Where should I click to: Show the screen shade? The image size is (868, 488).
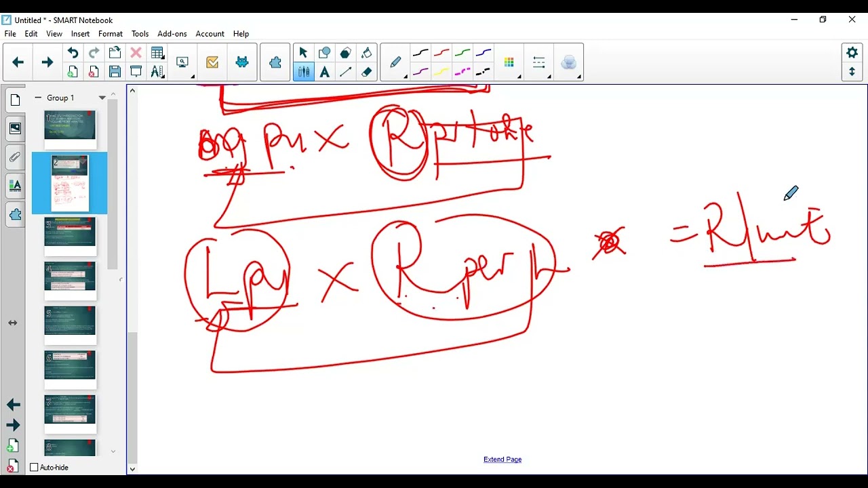coord(136,72)
